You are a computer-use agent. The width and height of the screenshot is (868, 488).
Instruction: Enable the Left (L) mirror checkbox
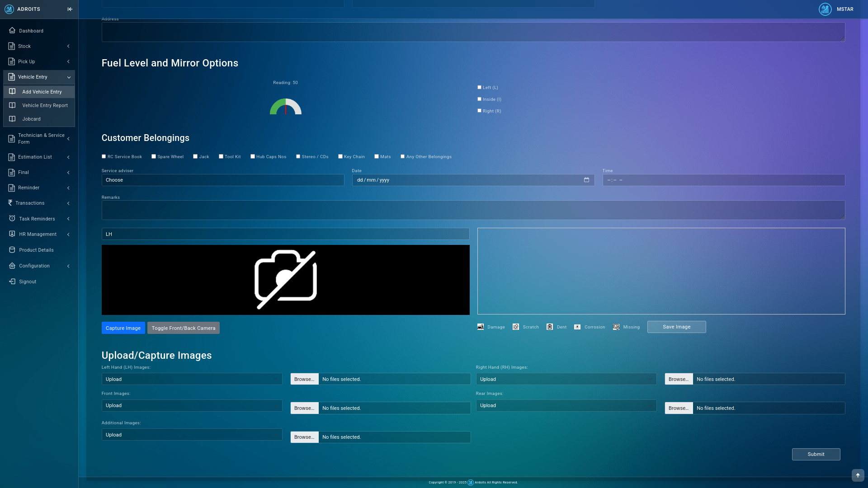(x=480, y=87)
